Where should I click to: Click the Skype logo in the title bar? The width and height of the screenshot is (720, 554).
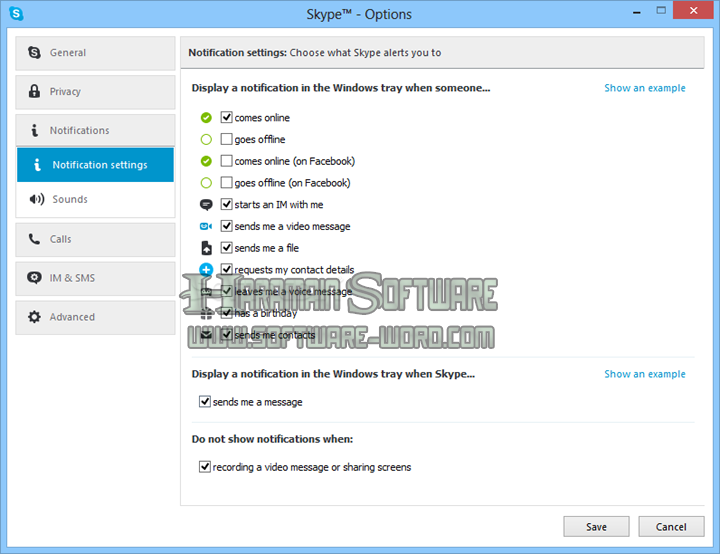pos(16,13)
